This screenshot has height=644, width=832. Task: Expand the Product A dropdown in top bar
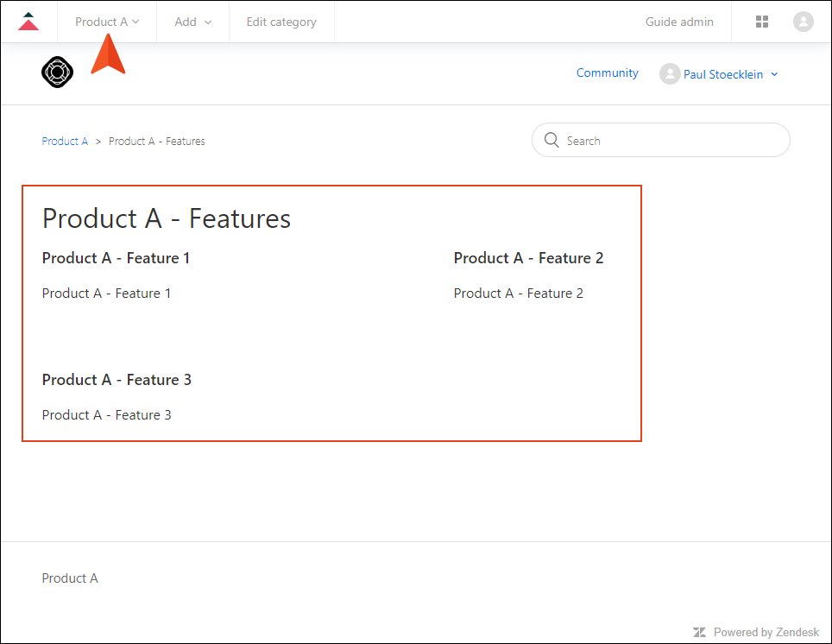(107, 22)
